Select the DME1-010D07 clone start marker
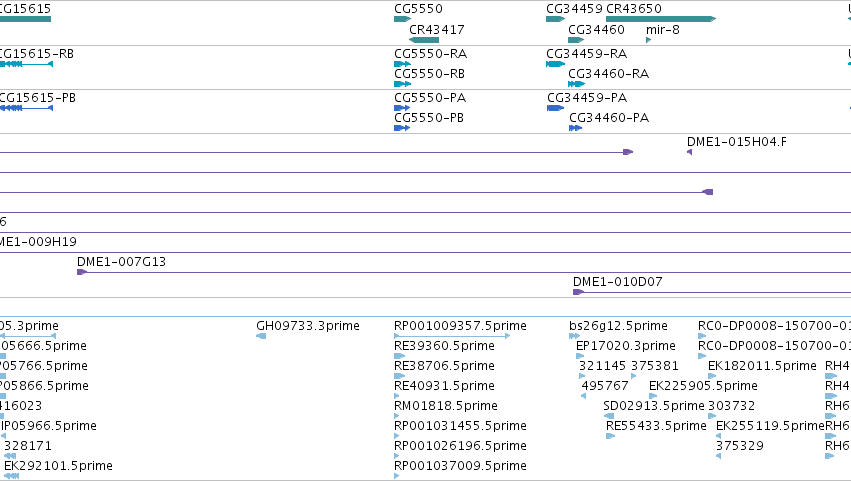 click(579, 292)
